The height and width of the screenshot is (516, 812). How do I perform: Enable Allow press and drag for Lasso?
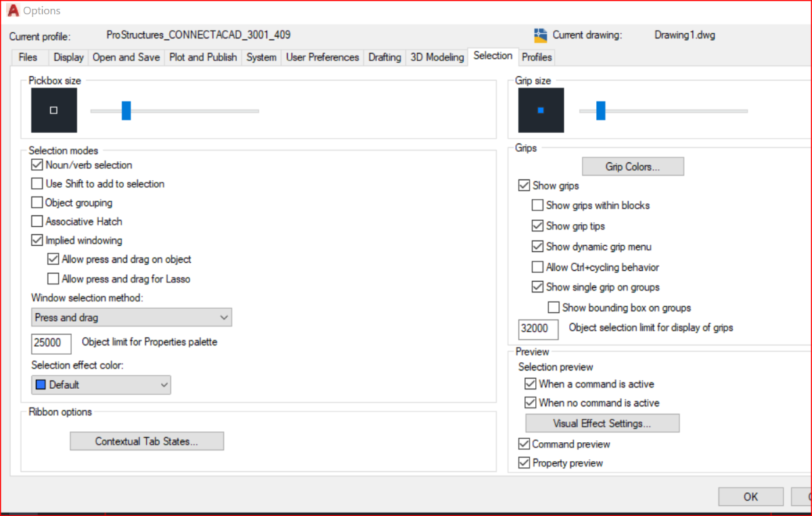coord(53,278)
